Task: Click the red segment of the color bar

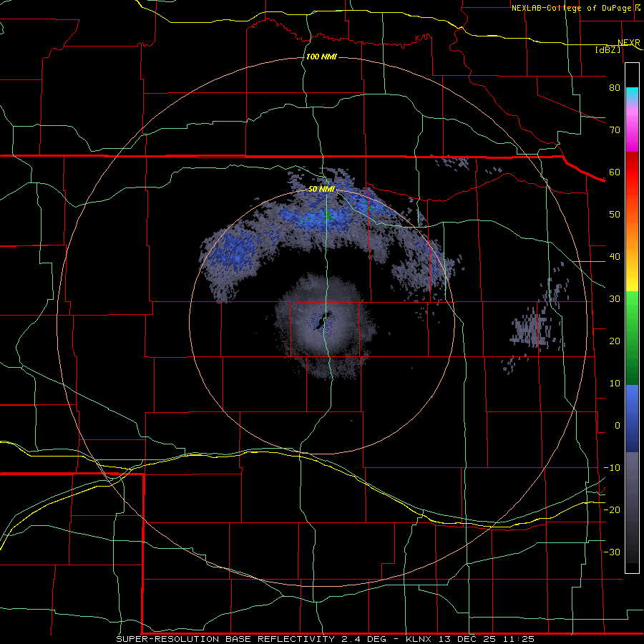Action: (632, 172)
